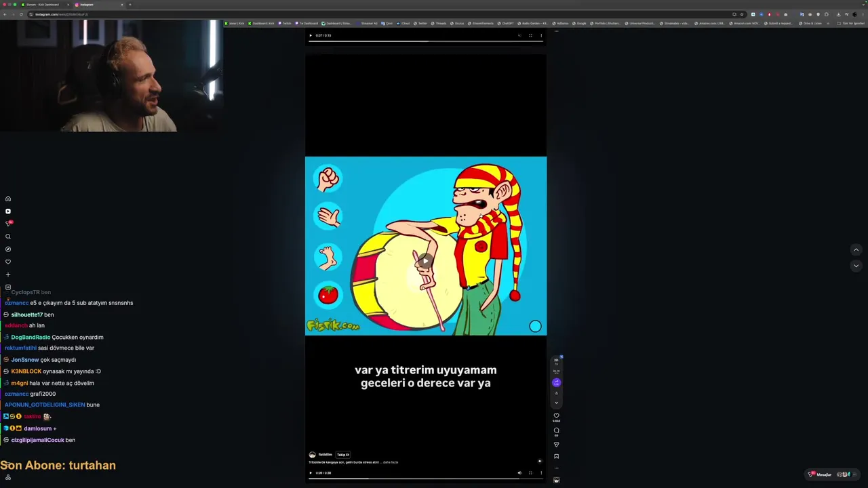Click chat username silhouette17
Viewport: 868px width, 488px height.
(27, 314)
